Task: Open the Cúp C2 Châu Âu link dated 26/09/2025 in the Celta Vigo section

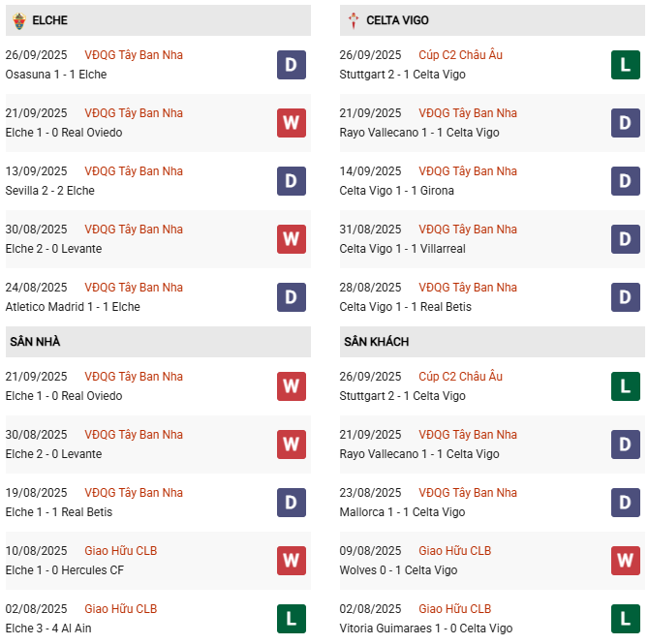Action: pos(460,55)
